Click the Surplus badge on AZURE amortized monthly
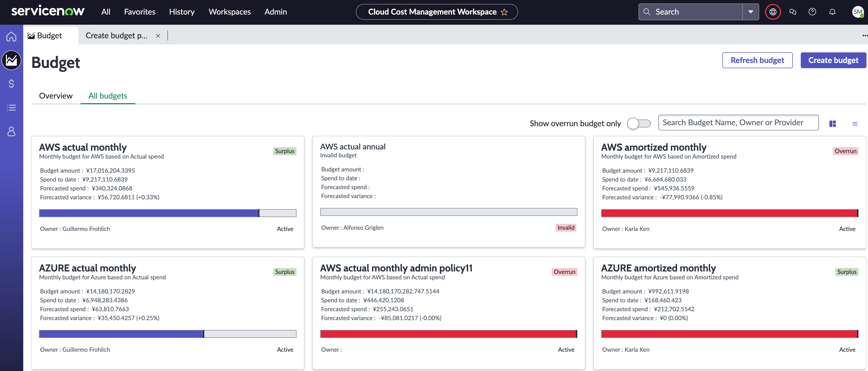 [x=847, y=272]
